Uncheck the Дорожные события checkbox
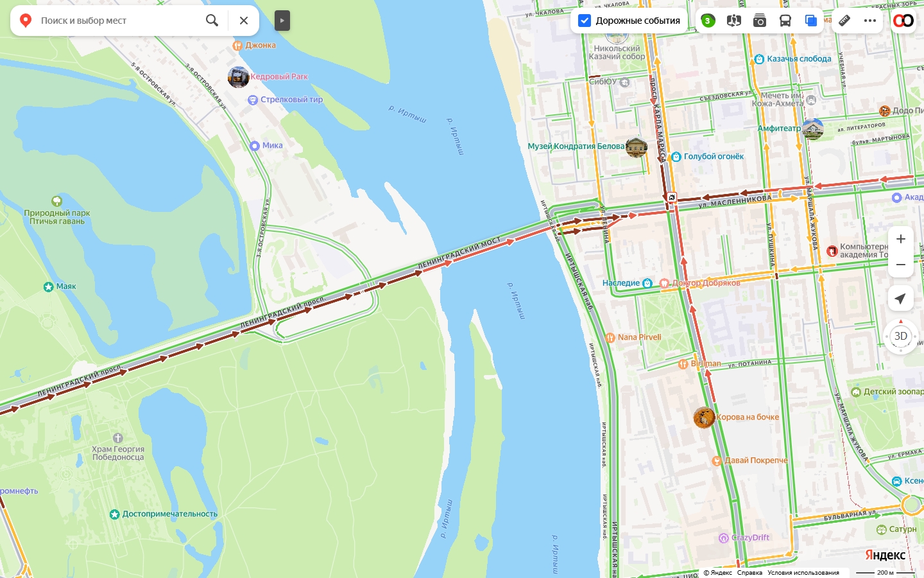The width and height of the screenshot is (924, 578). coord(585,21)
